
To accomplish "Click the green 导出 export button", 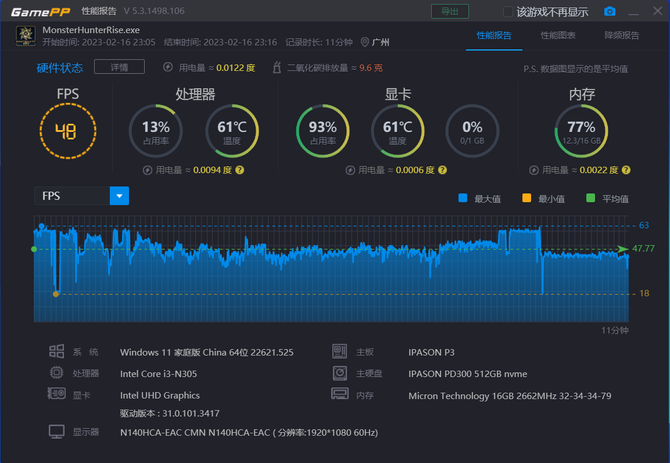I will [x=450, y=12].
